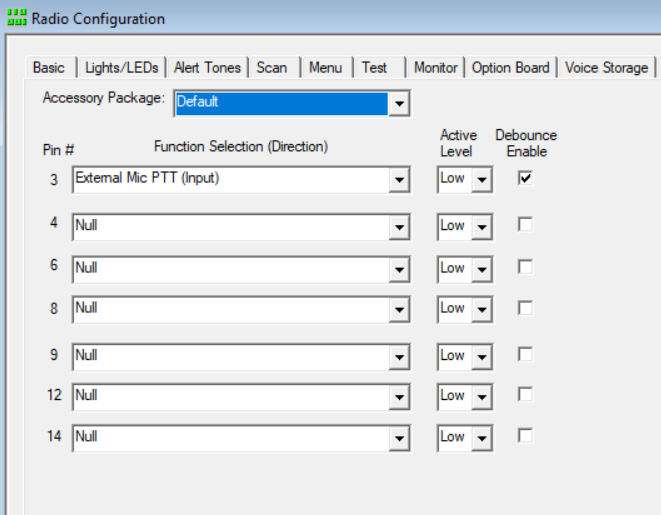Expand the pin 6 function dropdown
Image resolution: width=661 pixels, height=515 pixels.
[399, 269]
